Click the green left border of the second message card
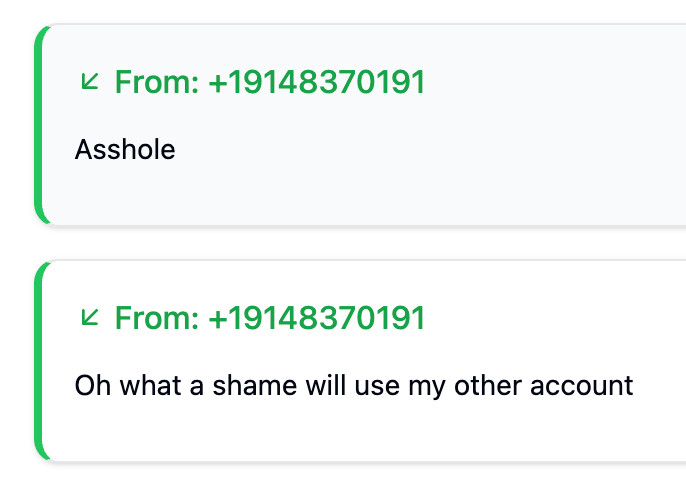Viewport: 686px width, 492px height. 39,360
